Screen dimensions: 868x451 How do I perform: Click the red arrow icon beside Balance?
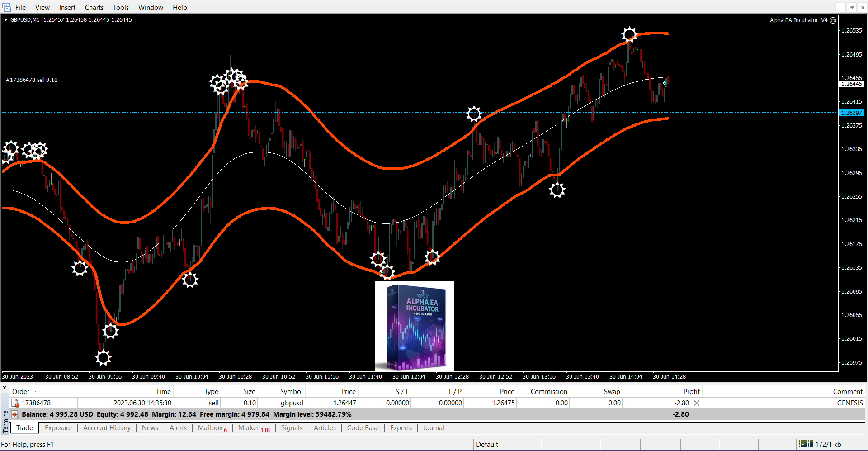pos(14,414)
